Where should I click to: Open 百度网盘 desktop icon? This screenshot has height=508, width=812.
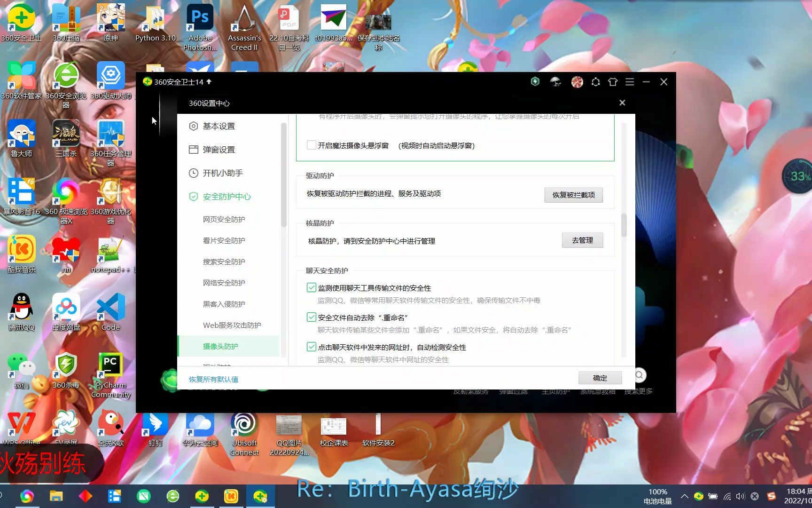66,312
